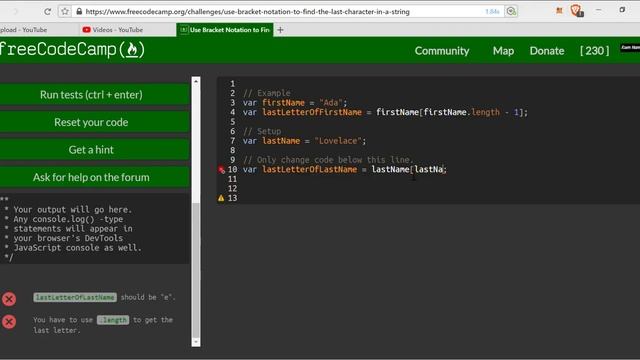Click the red X beside the 'should be e' test

tap(9, 299)
